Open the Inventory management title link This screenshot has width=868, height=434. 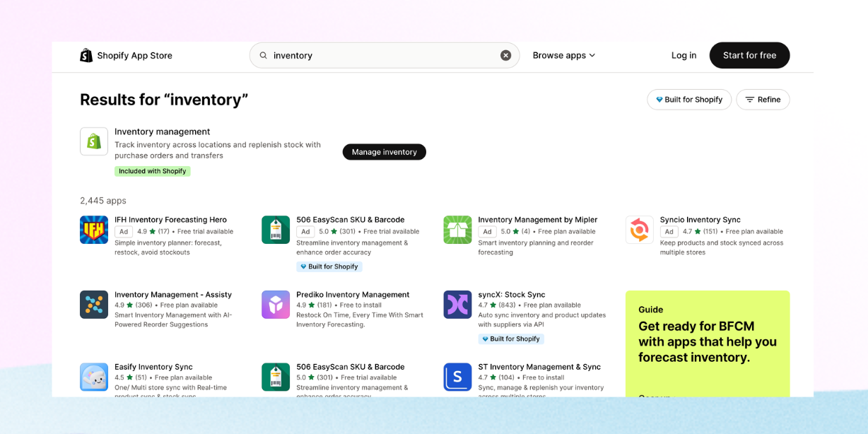click(x=163, y=131)
